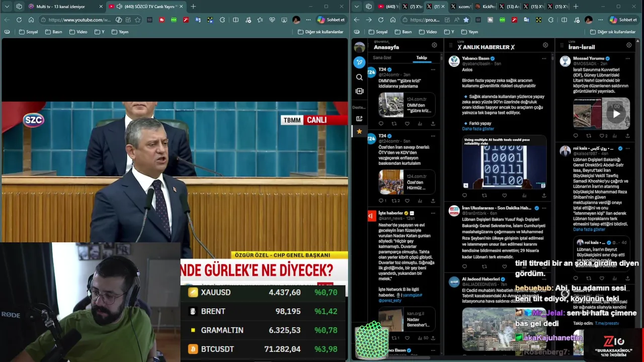Open Diğer sık kullanılanlar in YouTube window
This screenshot has width=644, height=362.
pyautogui.click(x=320, y=32)
